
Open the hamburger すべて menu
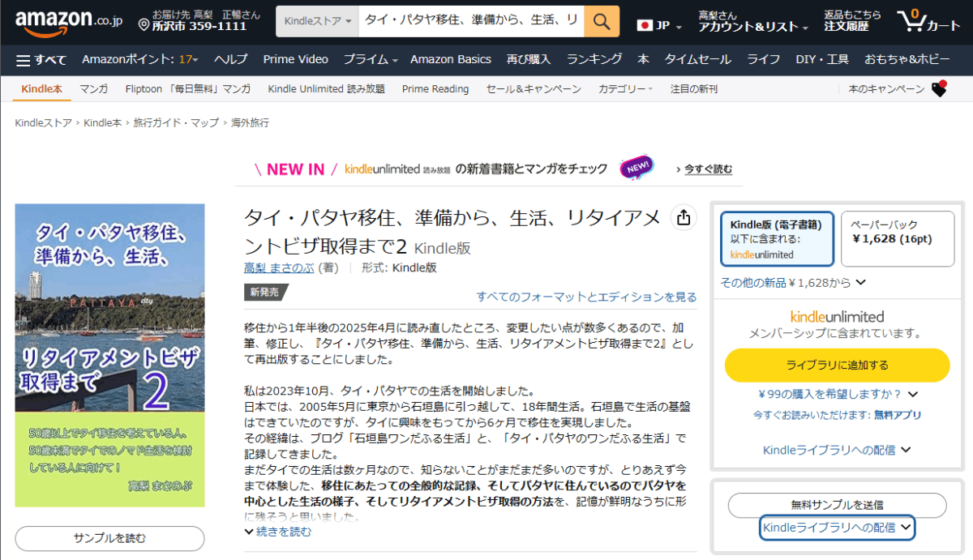click(42, 60)
